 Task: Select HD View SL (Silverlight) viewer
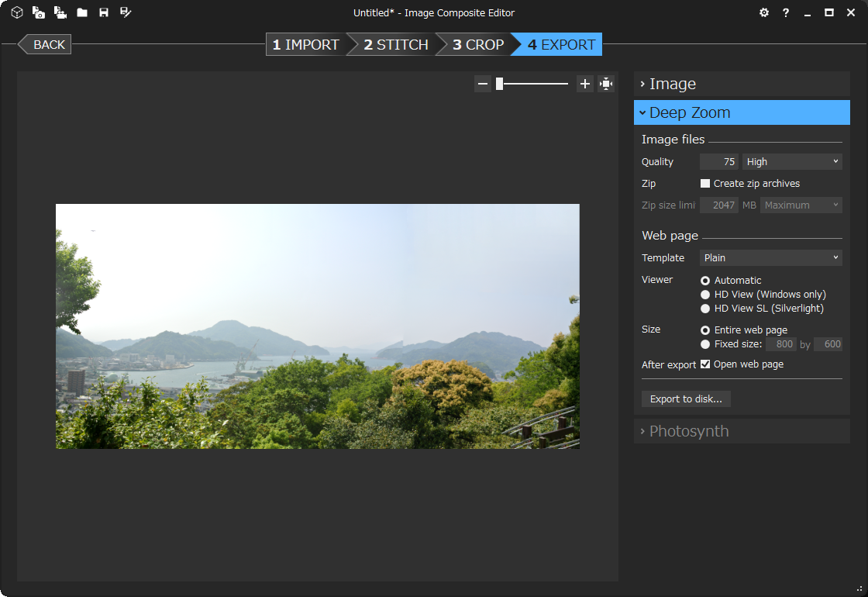(705, 308)
